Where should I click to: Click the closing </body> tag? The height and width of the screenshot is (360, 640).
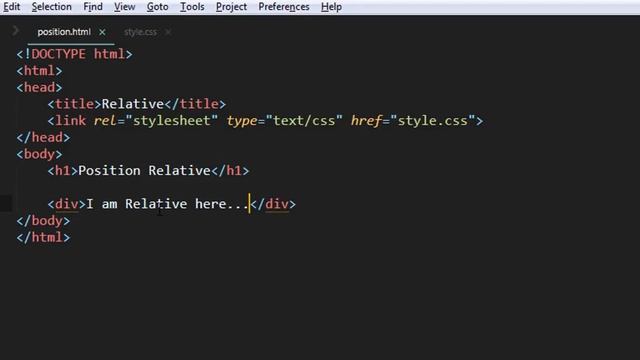[43, 221]
